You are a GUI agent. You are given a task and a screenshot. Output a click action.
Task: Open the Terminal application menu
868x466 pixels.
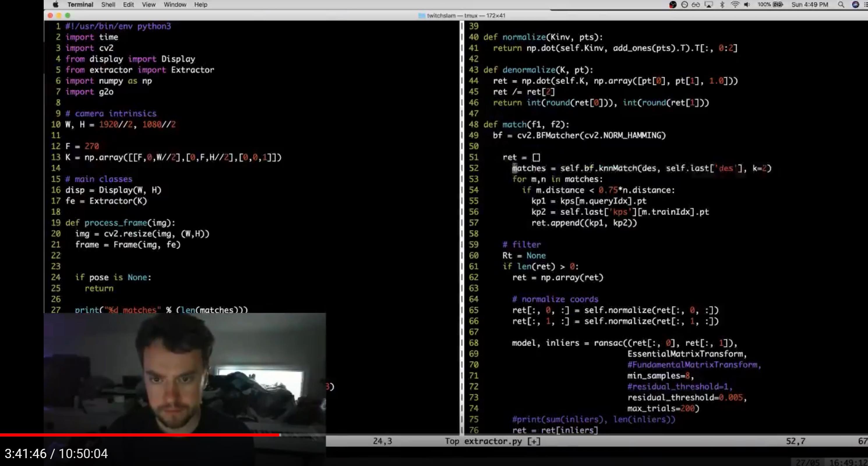(80, 4)
